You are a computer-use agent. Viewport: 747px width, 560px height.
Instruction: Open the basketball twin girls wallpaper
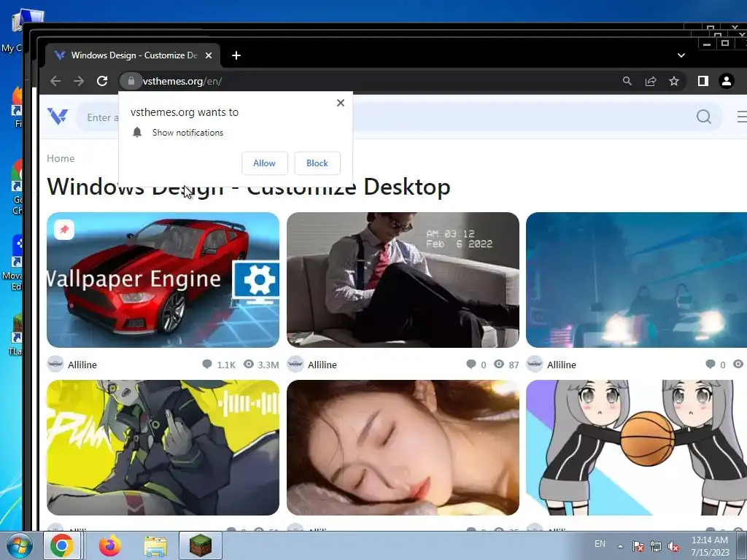[x=636, y=448]
